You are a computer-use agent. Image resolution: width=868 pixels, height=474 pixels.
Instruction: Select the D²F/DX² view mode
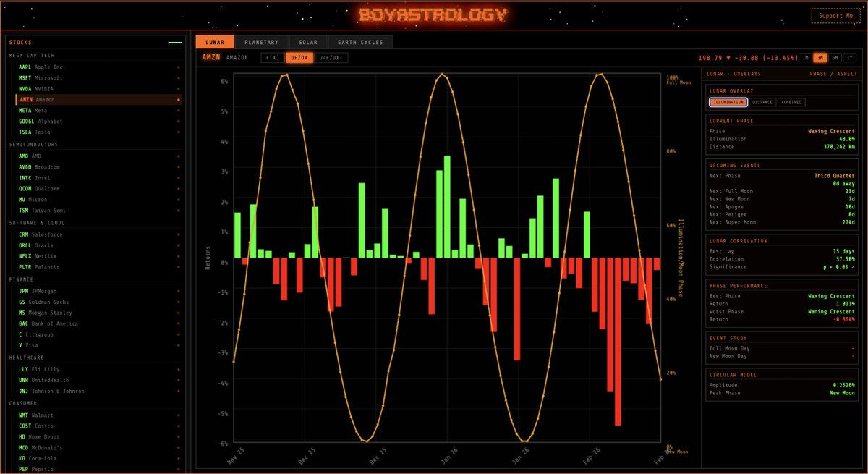(x=330, y=57)
